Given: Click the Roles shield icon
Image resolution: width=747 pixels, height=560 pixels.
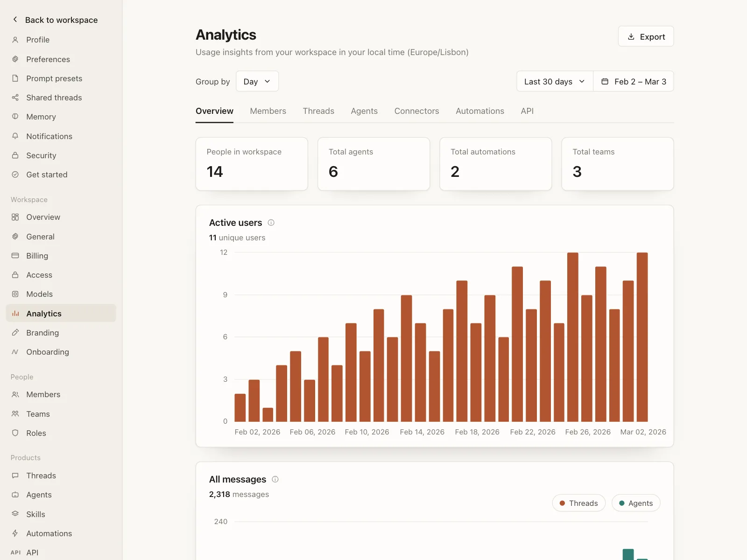Looking at the screenshot, I should click(15, 433).
